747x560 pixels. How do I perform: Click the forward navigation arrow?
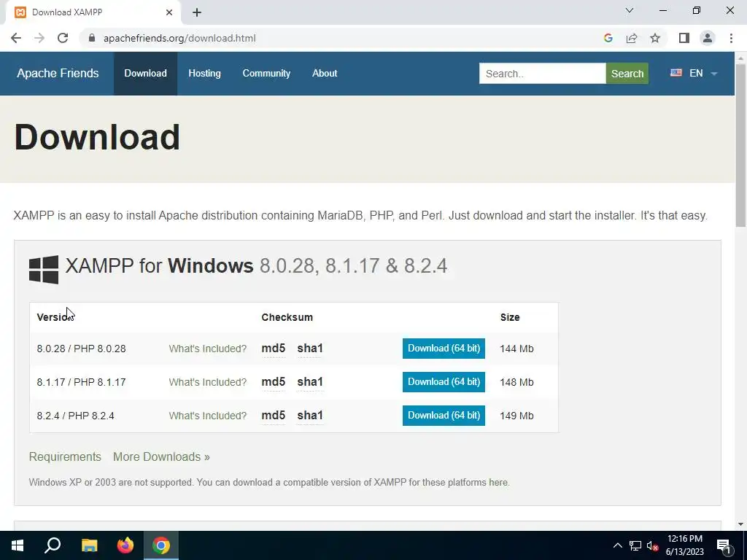pyautogui.click(x=39, y=38)
